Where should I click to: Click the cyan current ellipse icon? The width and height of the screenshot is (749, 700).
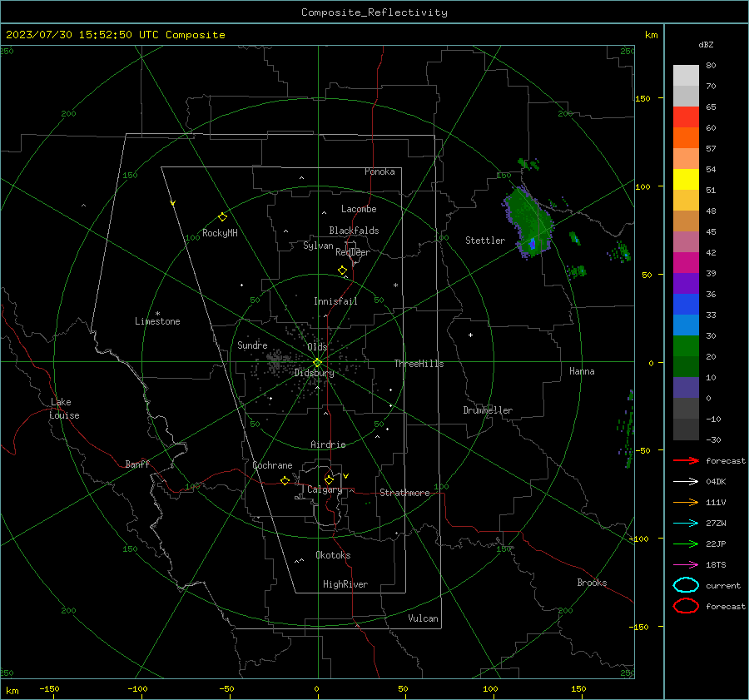click(x=686, y=585)
